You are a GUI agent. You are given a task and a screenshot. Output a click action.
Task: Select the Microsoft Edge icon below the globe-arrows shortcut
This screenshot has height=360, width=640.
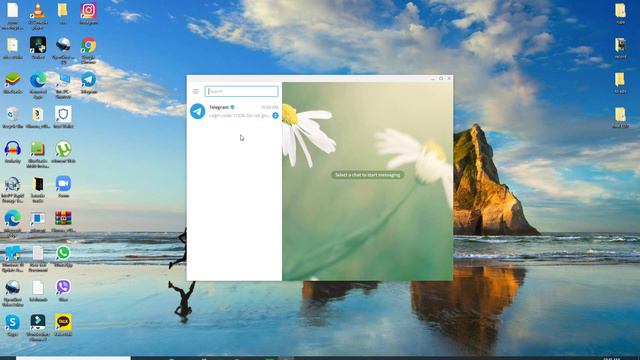pos(13,224)
